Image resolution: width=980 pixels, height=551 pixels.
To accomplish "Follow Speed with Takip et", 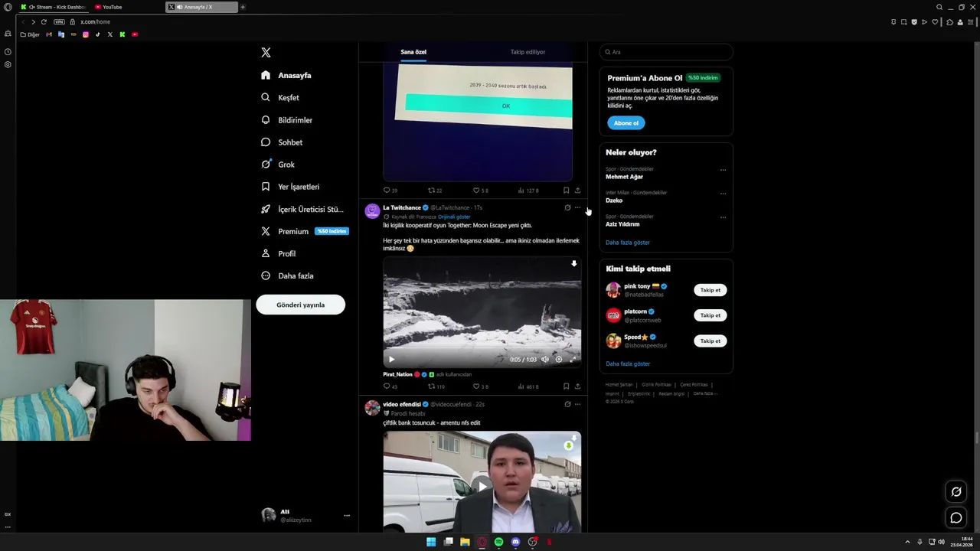I will tap(710, 341).
